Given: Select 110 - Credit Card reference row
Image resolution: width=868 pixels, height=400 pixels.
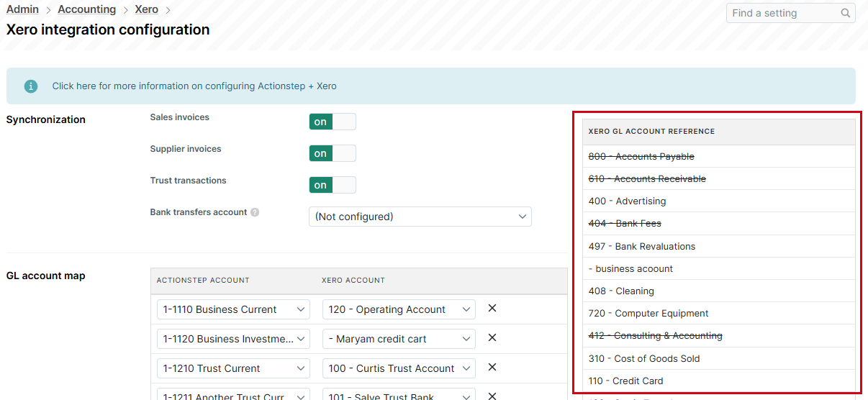Looking at the screenshot, I should point(719,381).
